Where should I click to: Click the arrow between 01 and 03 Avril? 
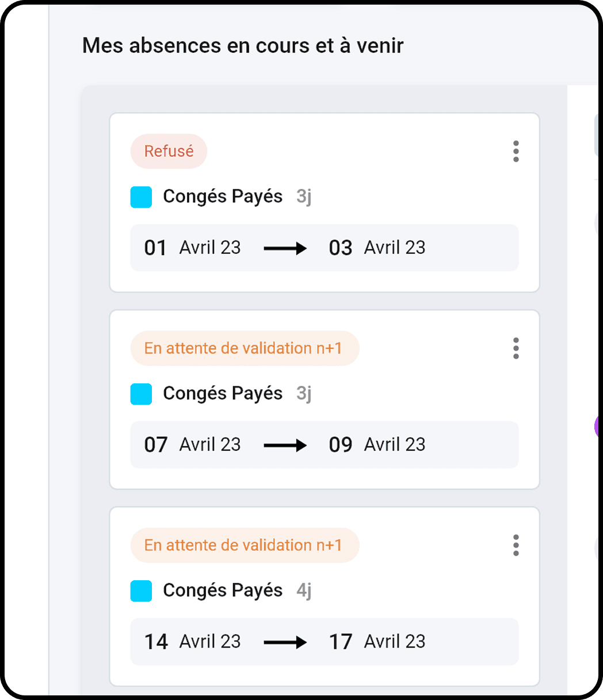click(285, 248)
